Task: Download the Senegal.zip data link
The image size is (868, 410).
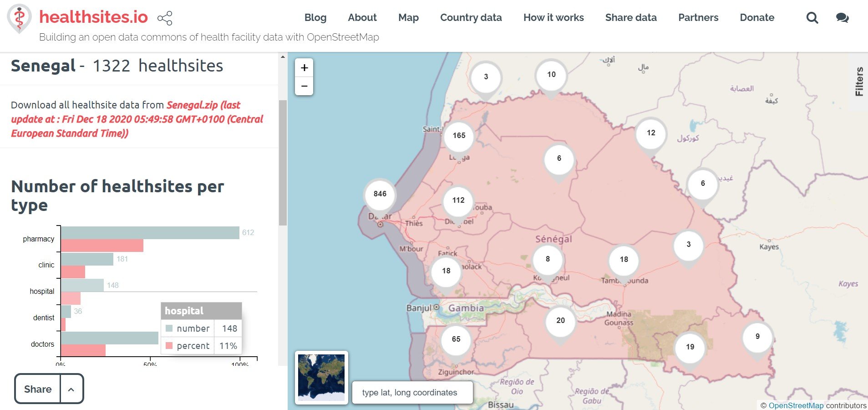Action: click(x=192, y=105)
